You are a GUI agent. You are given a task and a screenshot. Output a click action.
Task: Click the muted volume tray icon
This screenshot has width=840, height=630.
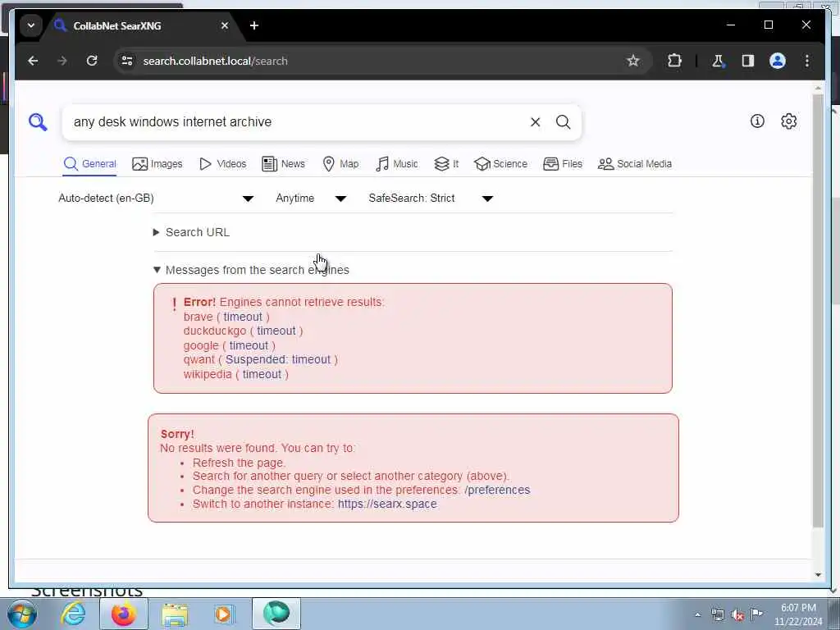click(737, 615)
